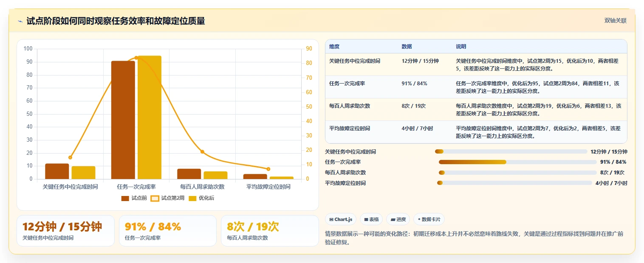Click the 双轴关联 label in header
This screenshot has width=644, height=263.
click(x=616, y=21)
